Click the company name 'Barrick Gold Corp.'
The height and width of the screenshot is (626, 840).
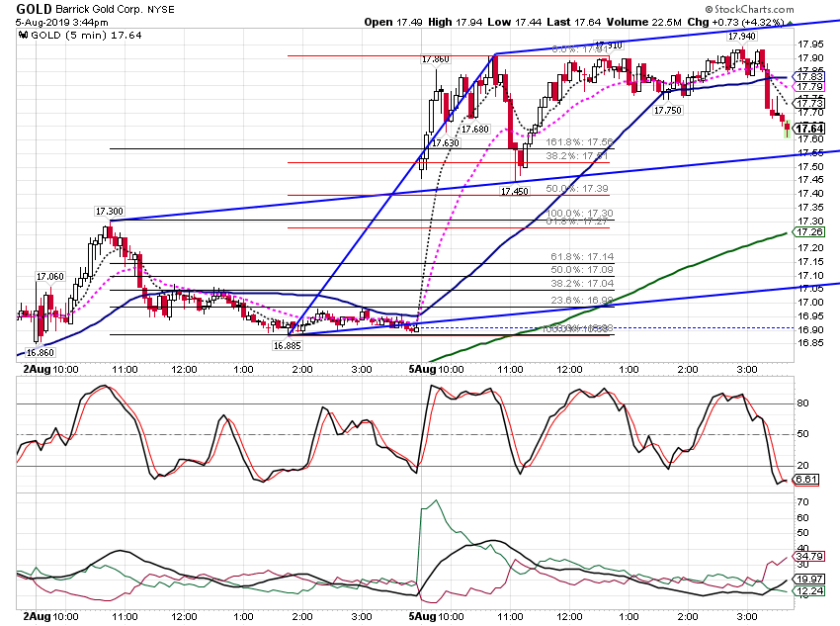(x=100, y=10)
